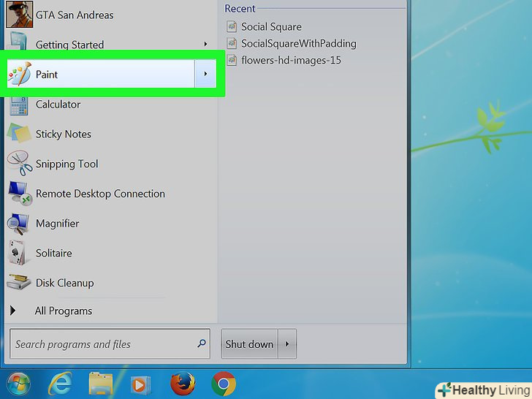Open the Snipping Tool scissors icon
The height and width of the screenshot is (399, 532).
20,163
